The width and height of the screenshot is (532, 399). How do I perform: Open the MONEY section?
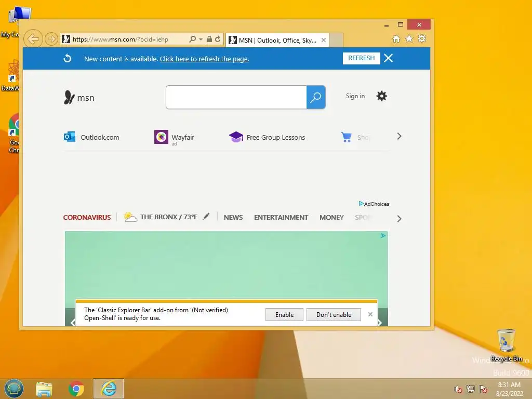pyautogui.click(x=331, y=218)
